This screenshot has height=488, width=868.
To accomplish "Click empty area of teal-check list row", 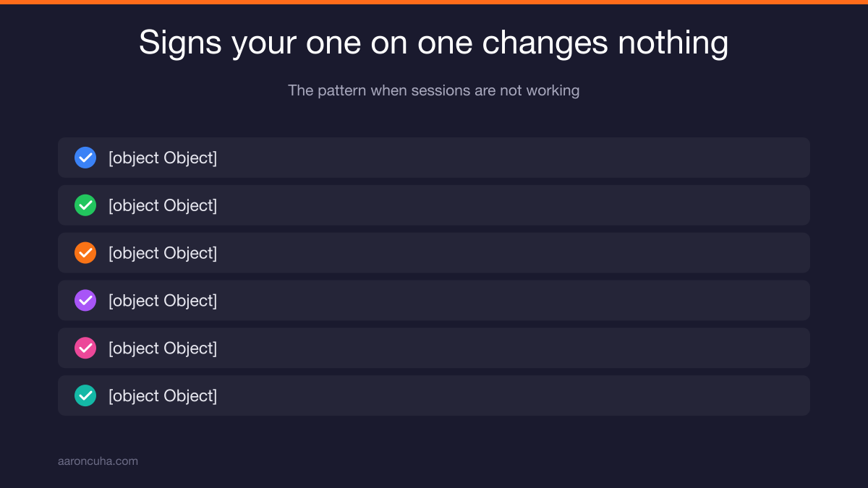I will coord(506,395).
